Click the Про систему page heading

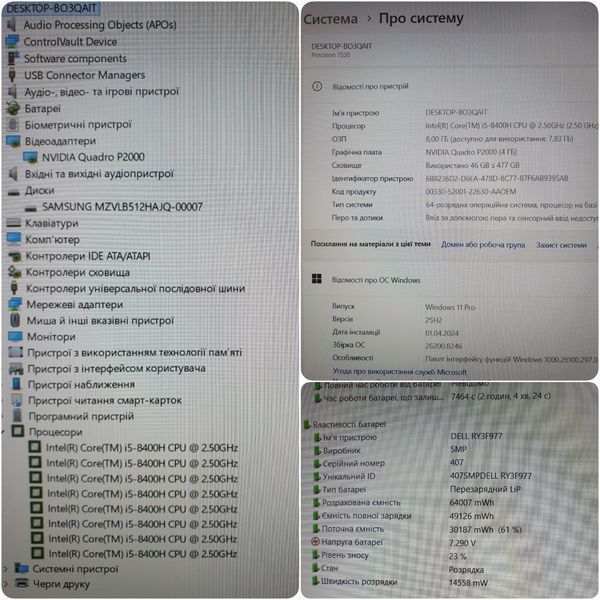(x=421, y=18)
